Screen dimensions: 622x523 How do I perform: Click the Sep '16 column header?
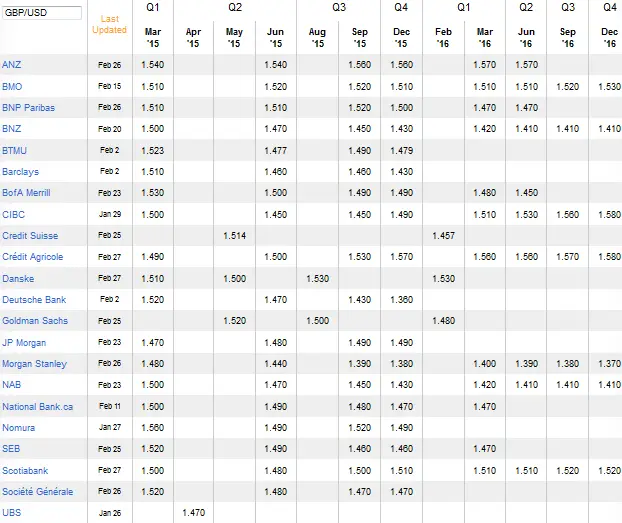[x=568, y=38]
